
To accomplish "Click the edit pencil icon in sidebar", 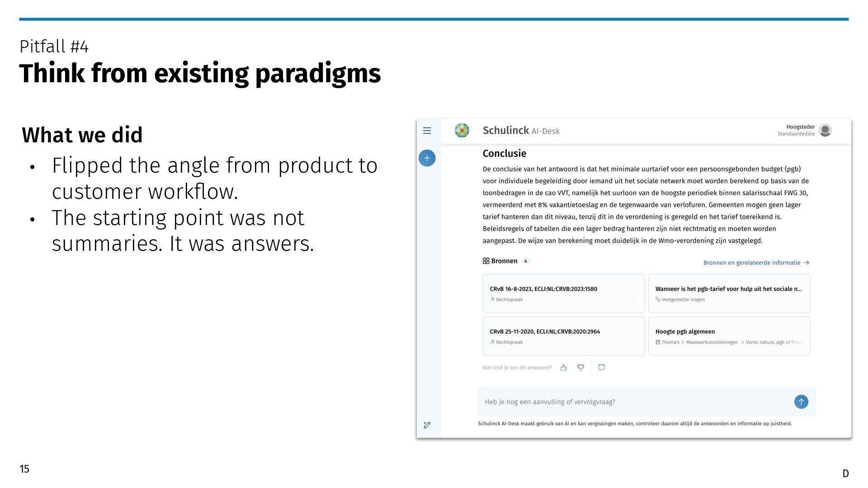I will click(x=427, y=425).
